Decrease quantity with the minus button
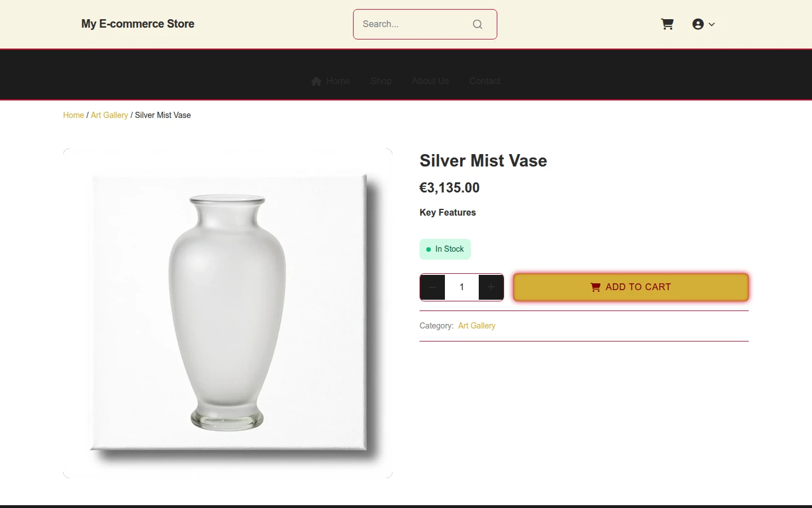This screenshot has height=508, width=812. tap(433, 287)
